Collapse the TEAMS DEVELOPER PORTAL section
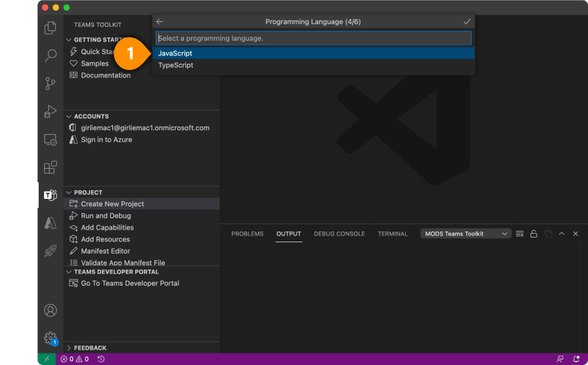Screen dimensions: 588x365 (69, 272)
